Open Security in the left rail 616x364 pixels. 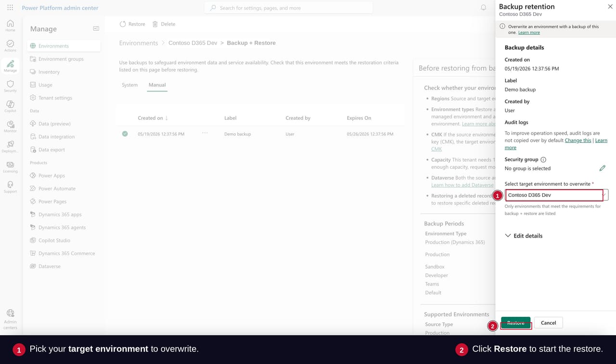[x=10, y=86]
